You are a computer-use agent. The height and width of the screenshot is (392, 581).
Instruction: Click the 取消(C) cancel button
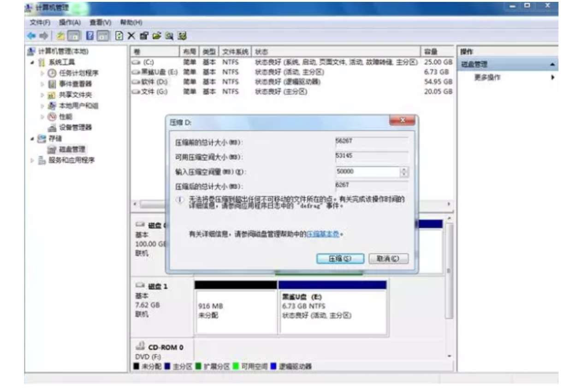(x=388, y=259)
